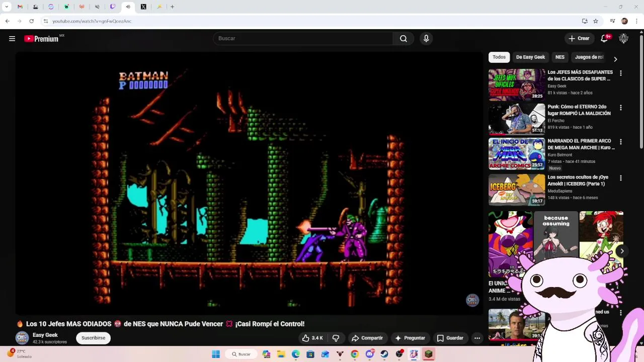Select the NES filter chip
The image size is (644, 362).
pyautogui.click(x=560, y=57)
